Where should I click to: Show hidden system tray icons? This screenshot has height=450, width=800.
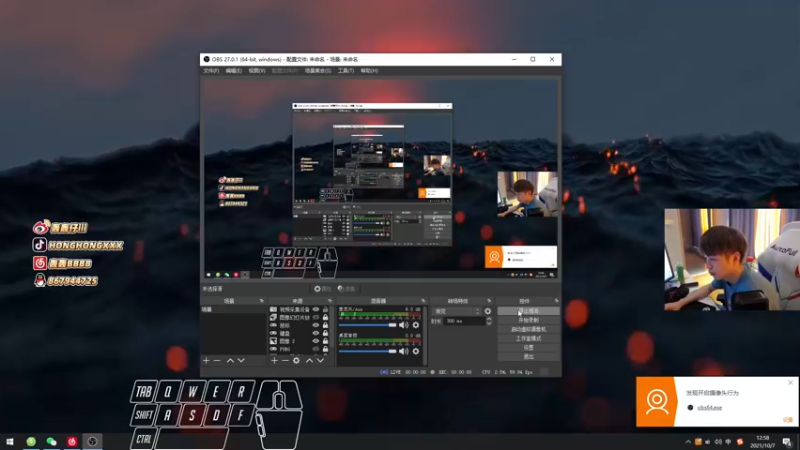click(688, 442)
